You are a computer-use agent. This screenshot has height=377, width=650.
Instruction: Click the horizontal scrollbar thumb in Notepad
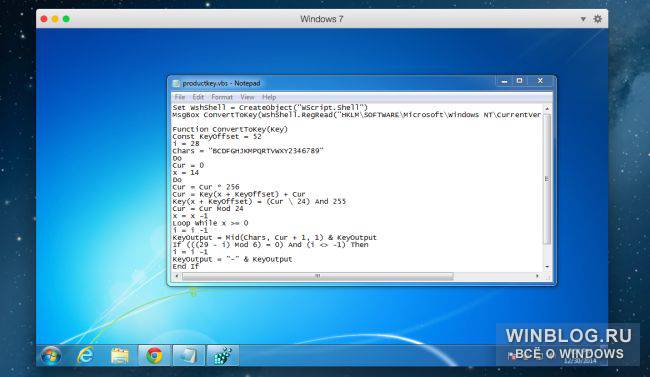tap(318, 276)
